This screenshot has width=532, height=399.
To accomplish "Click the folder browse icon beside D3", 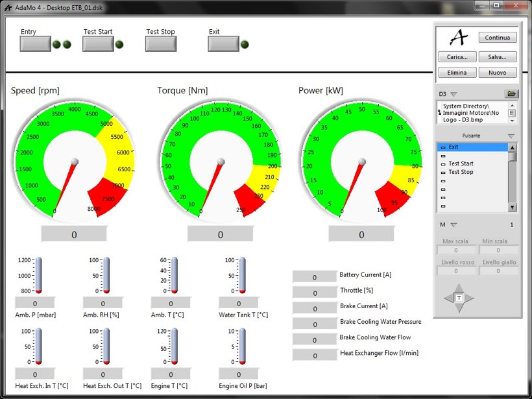I will 512,93.
